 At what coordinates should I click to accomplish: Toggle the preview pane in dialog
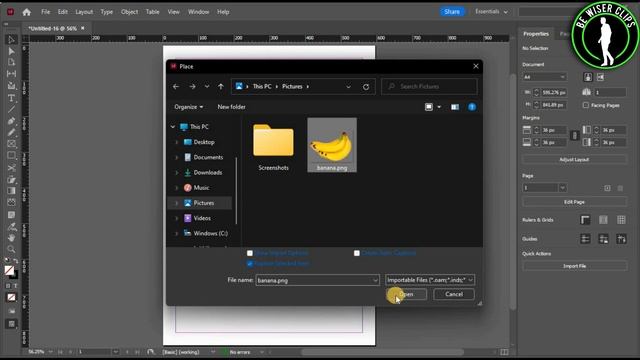point(455,107)
